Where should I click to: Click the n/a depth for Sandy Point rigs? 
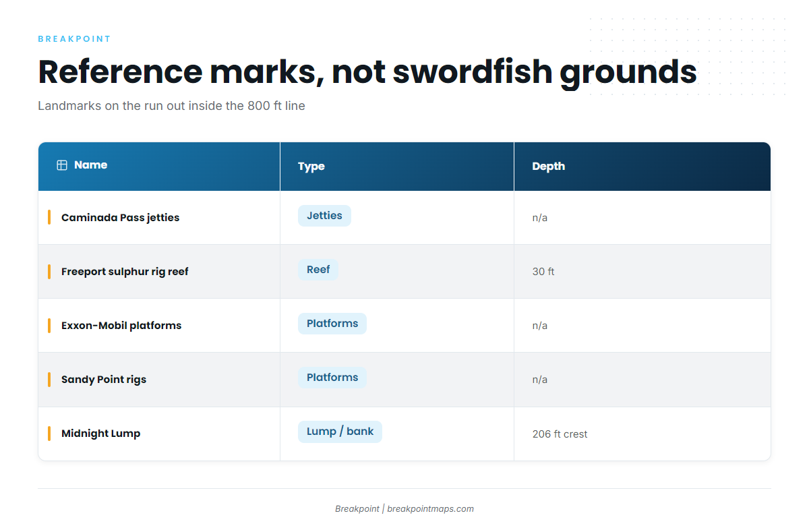[540, 380]
